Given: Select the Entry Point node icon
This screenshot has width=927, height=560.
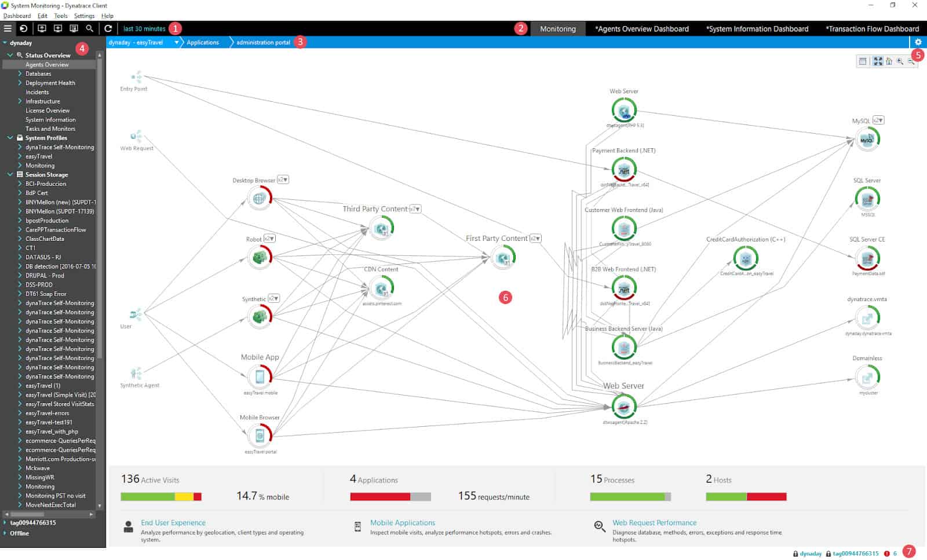Looking at the screenshot, I should [136, 77].
